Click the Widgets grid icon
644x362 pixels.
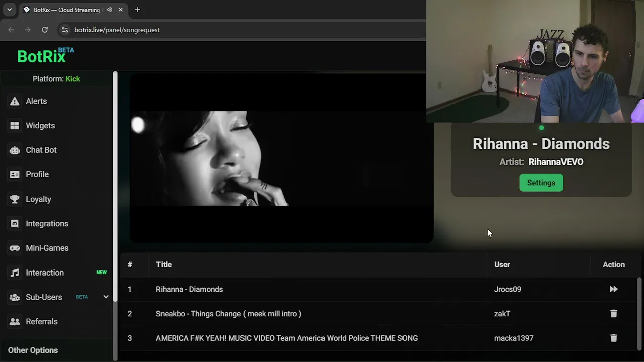click(15, 126)
